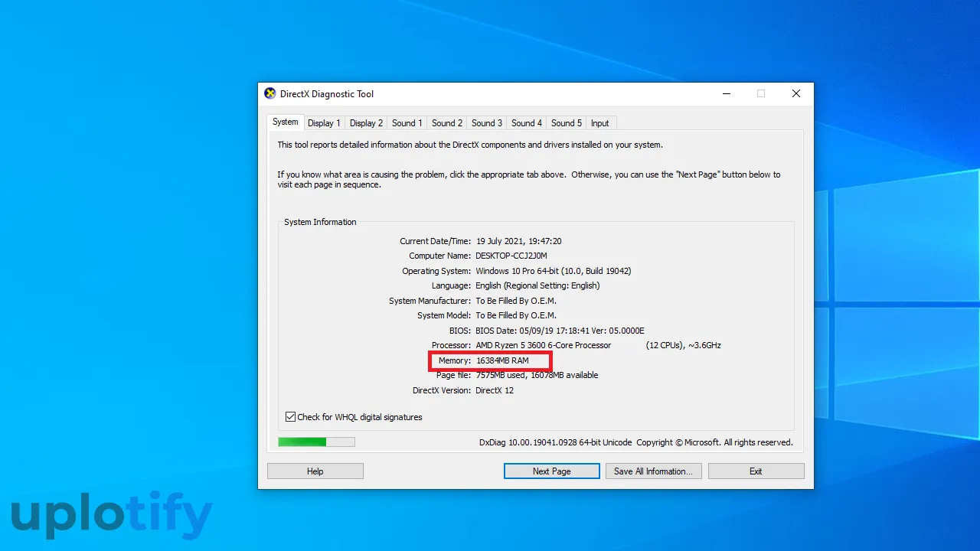Screen dimensions: 980x551
Task: Click the green progress bar
Action: [x=316, y=442]
